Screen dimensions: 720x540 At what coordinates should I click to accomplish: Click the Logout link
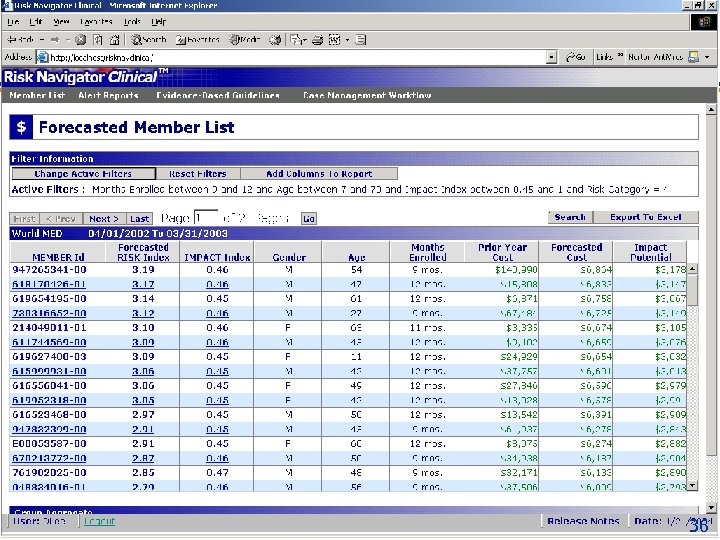(99, 521)
